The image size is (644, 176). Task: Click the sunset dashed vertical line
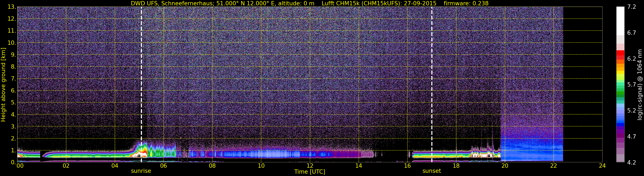432,75
